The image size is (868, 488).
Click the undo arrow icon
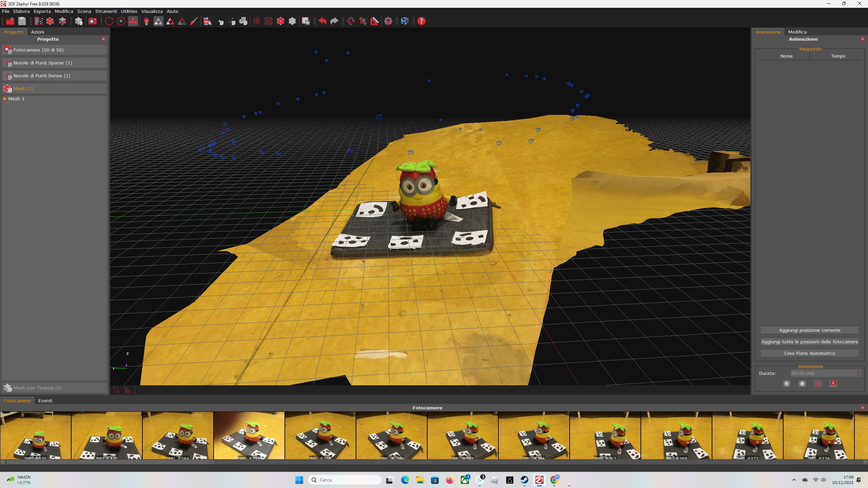(x=322, y=21)
